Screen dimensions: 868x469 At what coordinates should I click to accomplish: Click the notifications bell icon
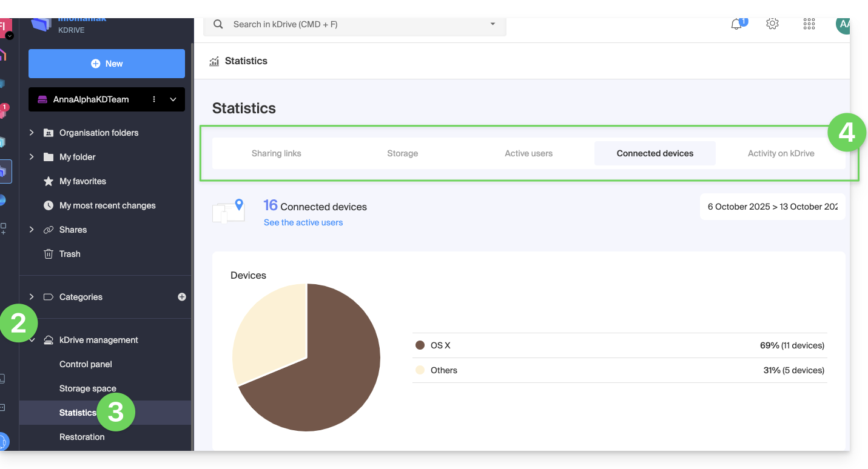click(x=736, y=24)
